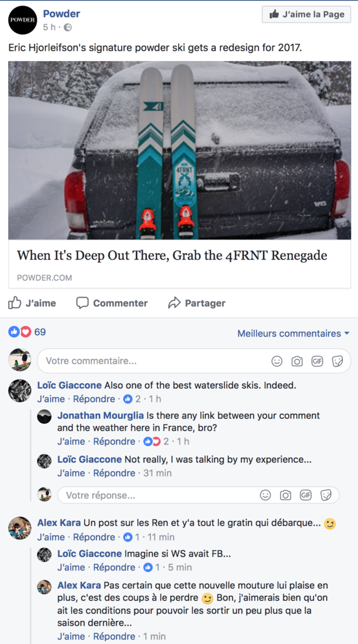This screenshot has height=644, width=358.
Task: Click the J'aime la Page button
Action: [x=307, y=14]
